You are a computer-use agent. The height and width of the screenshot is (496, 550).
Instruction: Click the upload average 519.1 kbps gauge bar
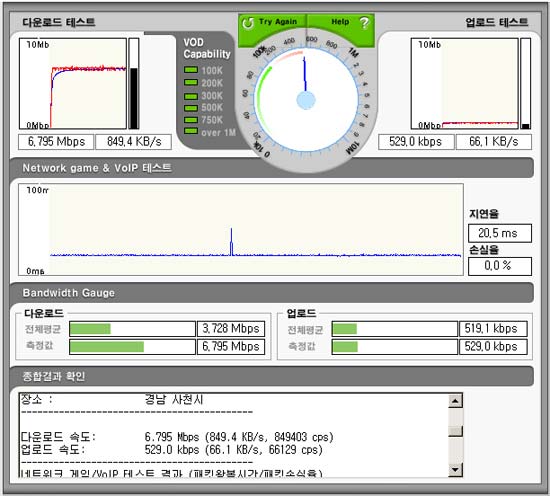(395, 329)
